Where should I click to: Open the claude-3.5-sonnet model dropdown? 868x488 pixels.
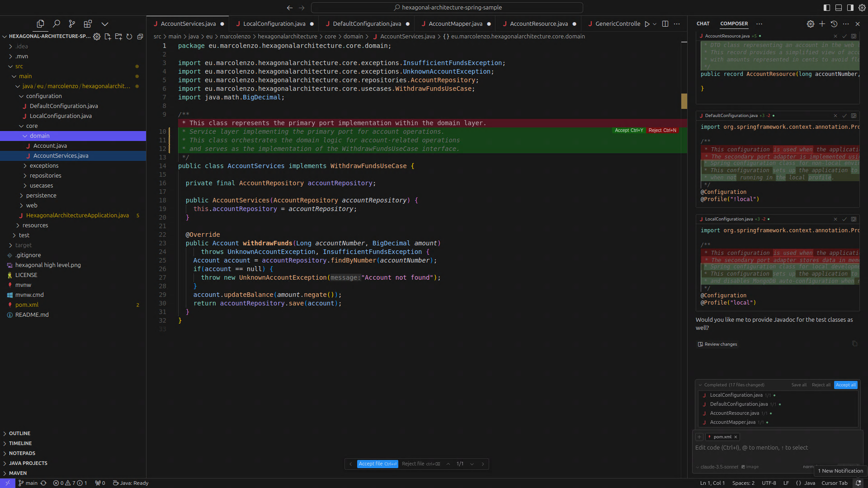click(x=719, y=467)
